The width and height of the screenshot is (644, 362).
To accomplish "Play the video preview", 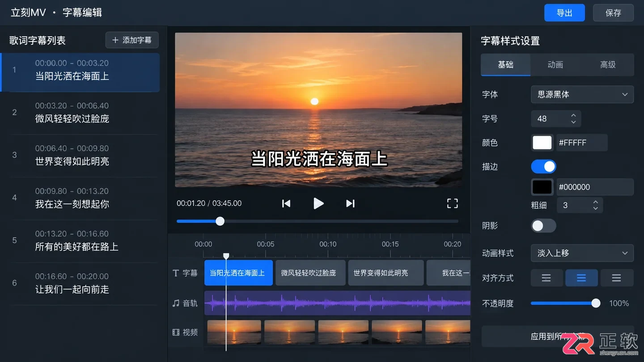I will 318,203.
